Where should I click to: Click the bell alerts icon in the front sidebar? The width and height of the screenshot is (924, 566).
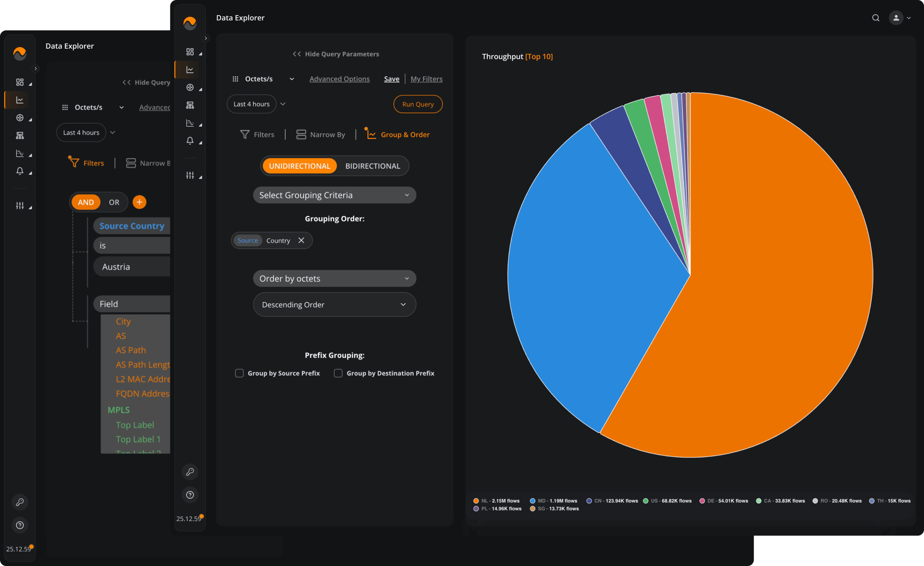point(190,140)
